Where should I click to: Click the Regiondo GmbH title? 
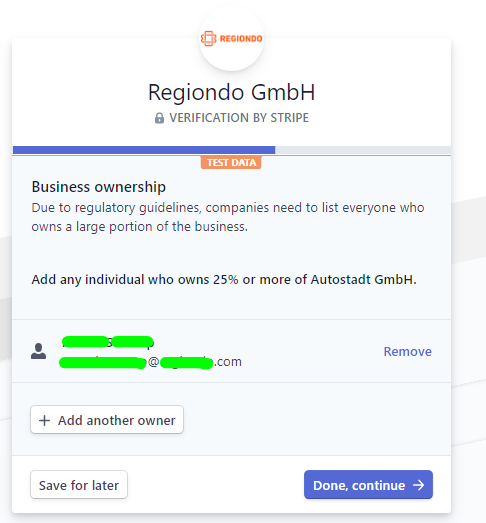231,92
